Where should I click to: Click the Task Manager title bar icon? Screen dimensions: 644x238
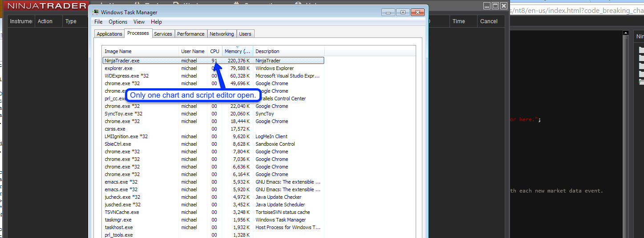pos(95,12)
